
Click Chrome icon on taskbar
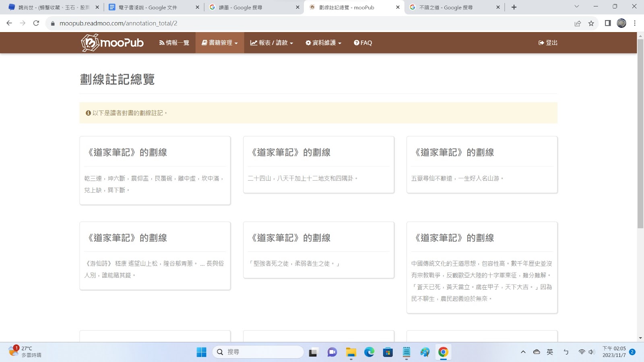443,352
